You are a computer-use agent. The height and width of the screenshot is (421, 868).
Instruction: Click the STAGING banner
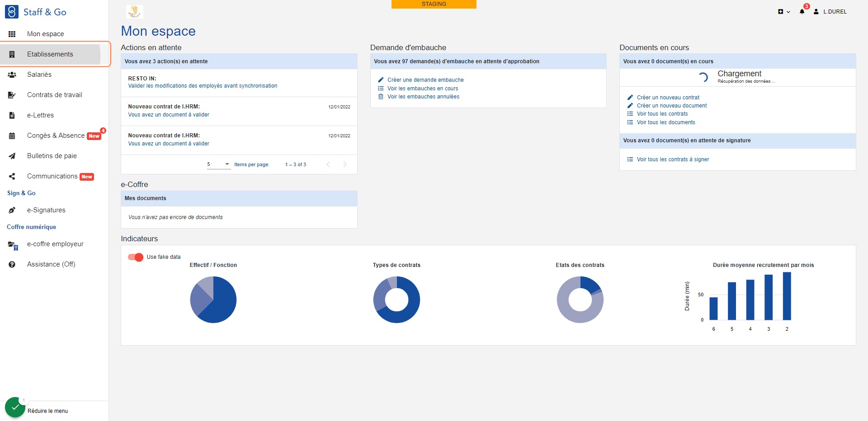coord(434,4)
